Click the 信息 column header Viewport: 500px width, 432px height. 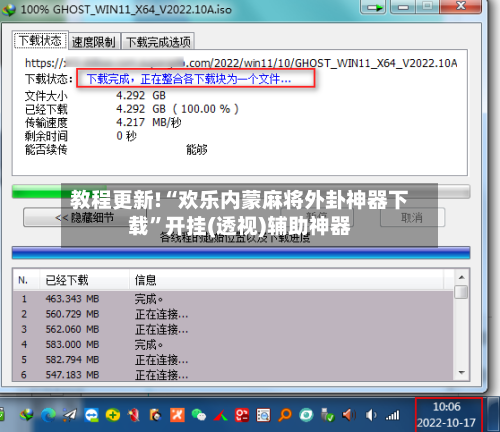click(287, 280)
